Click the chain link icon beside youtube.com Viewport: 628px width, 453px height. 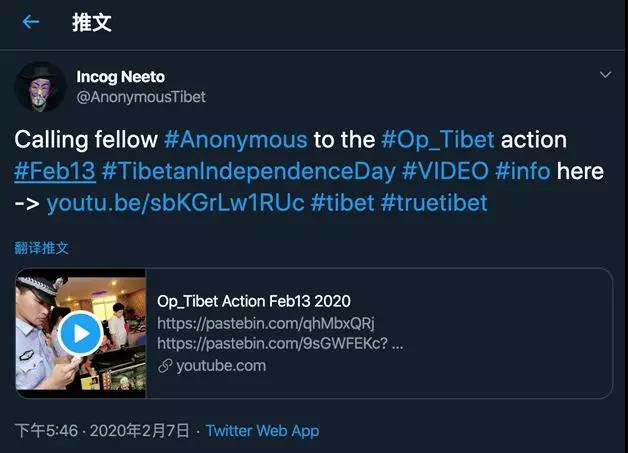(x=165, y=366)
